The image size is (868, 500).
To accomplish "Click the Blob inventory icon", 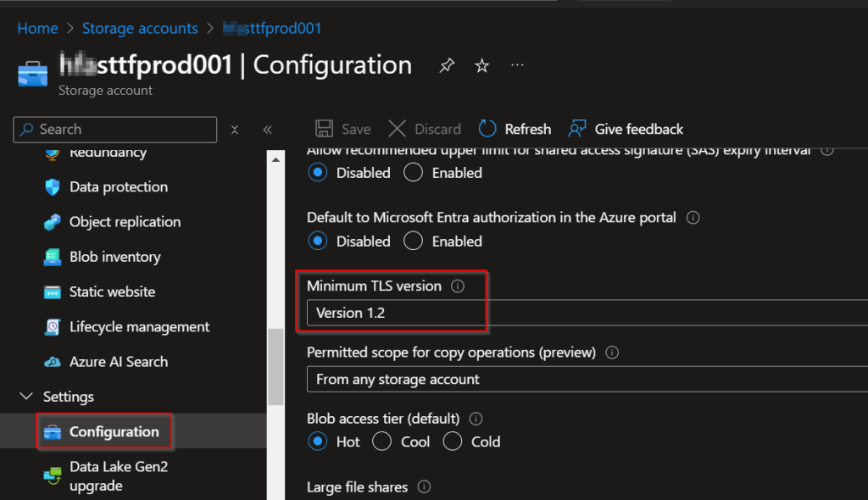I will pos(53,257).
